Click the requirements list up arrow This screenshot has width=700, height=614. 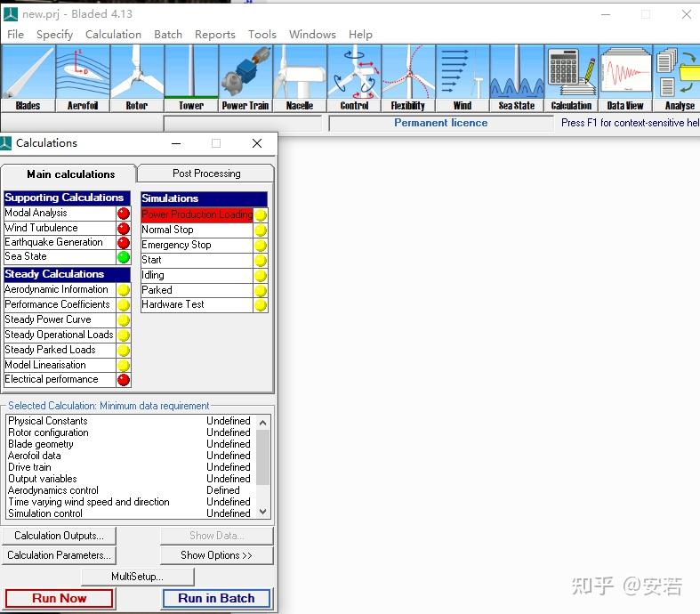(263, 422)
